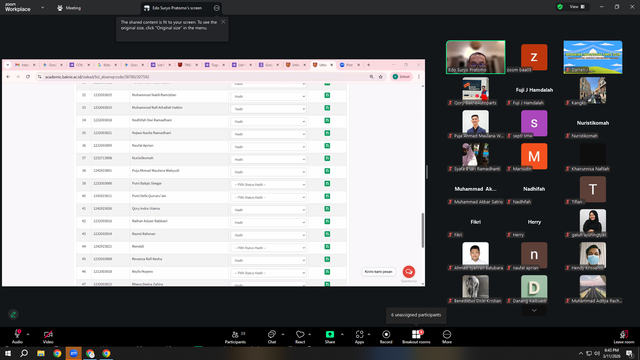This screenshot has height=360, width=640.
Task: Select Danang Kalbuadi participant tile
Action: 534,288
